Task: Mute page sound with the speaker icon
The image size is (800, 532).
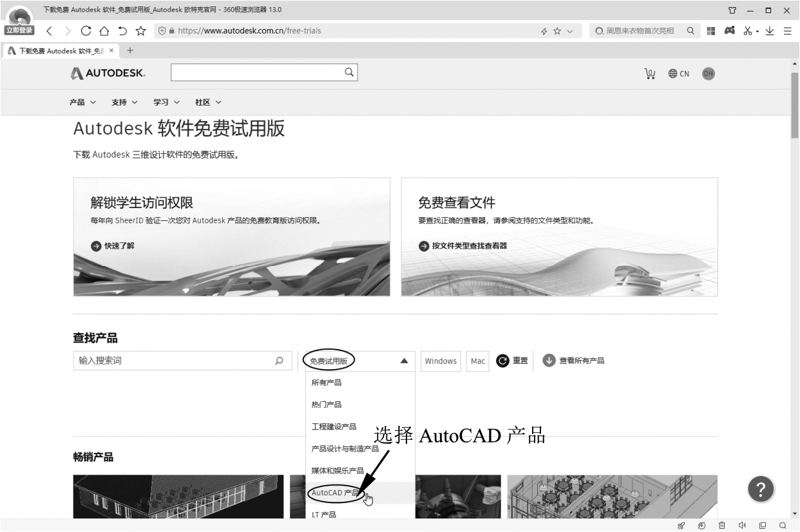Action: tap(742, 526)
